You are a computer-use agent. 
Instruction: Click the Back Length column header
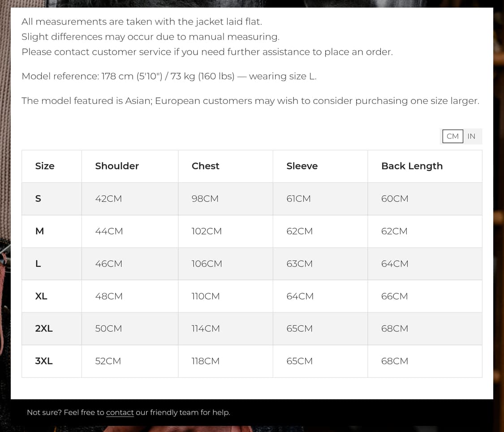click(412, 166)
